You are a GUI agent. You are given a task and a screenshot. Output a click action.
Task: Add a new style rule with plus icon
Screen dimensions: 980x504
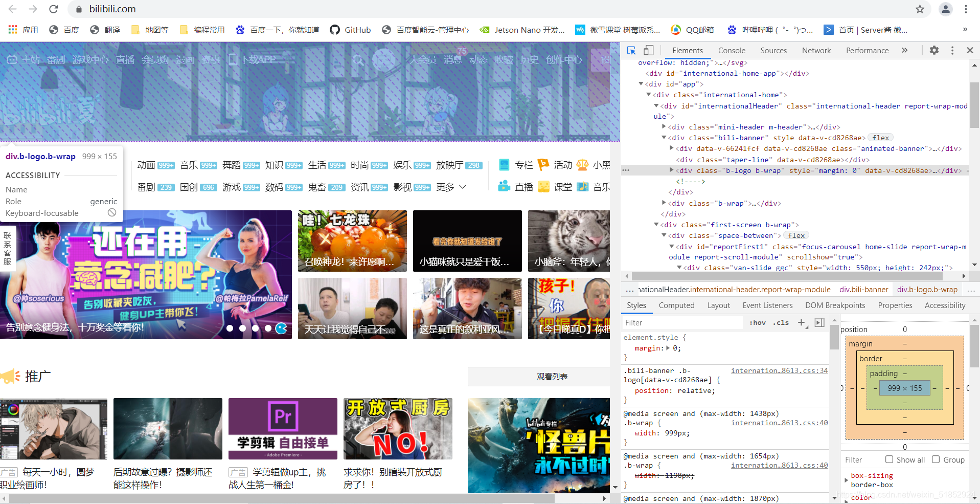(x=801, y=323)
